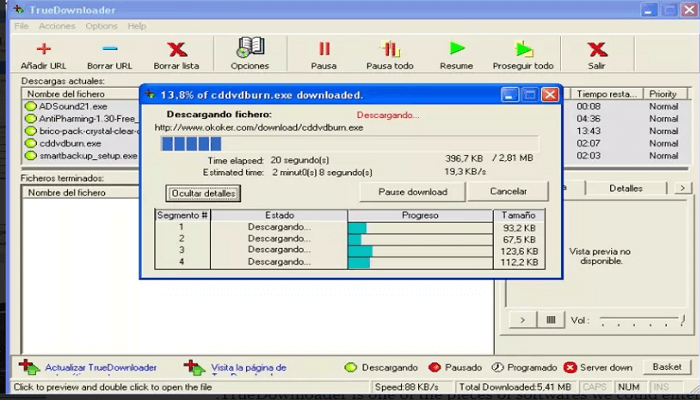Switch to the Detalles tab
Image resolution: width=700 pixels, height=400 pixels.
click(x=625, y=188)
